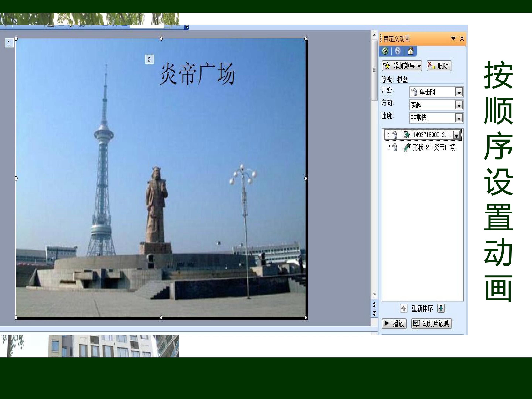Move animation down with reorder arrow
The width and height of the screenshot is (532, 399).
441,308
